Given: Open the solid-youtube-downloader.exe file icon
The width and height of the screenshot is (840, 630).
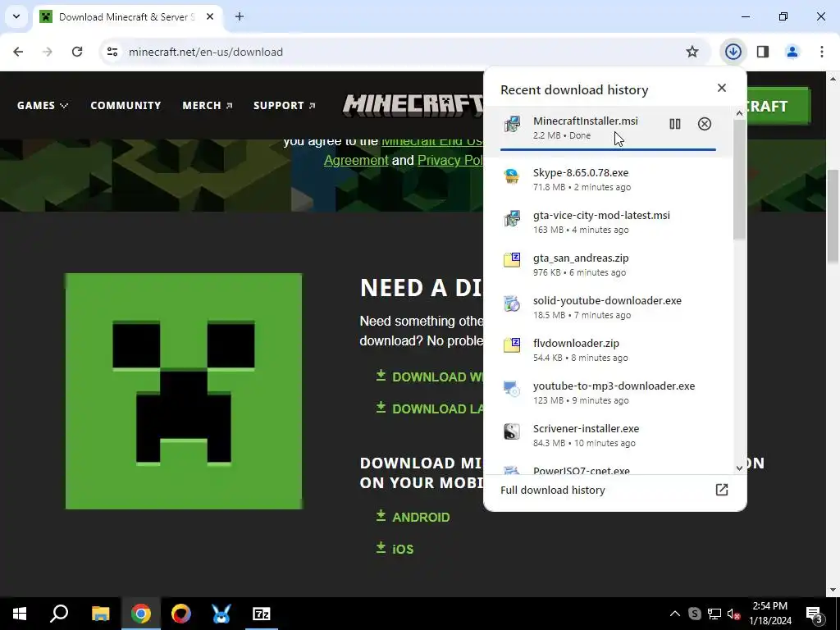Looking at the screenshot, I should [512, 304].
